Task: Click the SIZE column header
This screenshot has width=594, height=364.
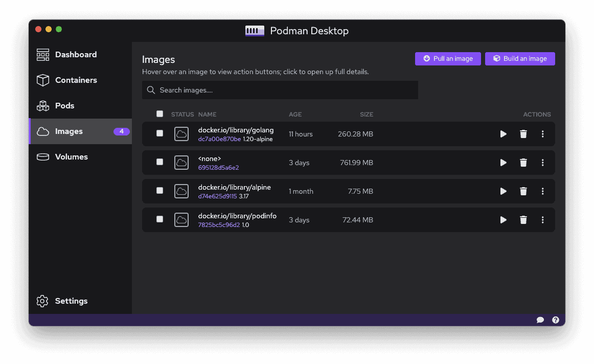Action: [367, 115]
